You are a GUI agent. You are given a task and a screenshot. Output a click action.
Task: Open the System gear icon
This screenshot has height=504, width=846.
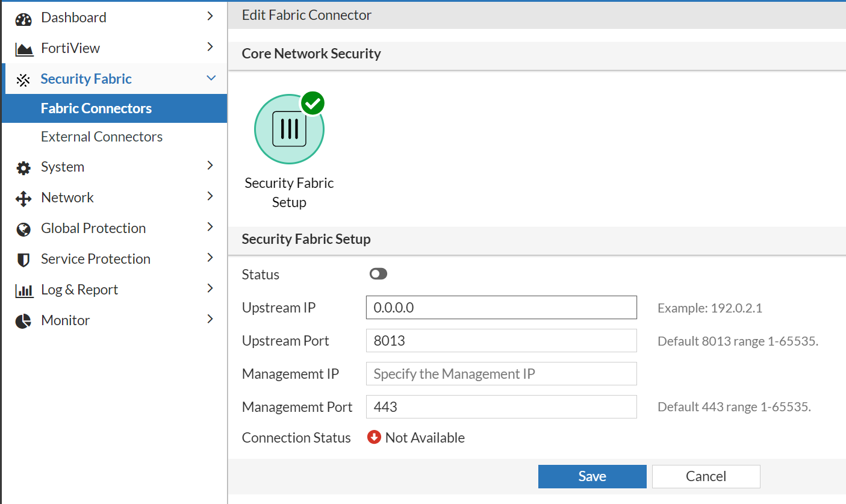pyautogui.click(x=23, y=167)
